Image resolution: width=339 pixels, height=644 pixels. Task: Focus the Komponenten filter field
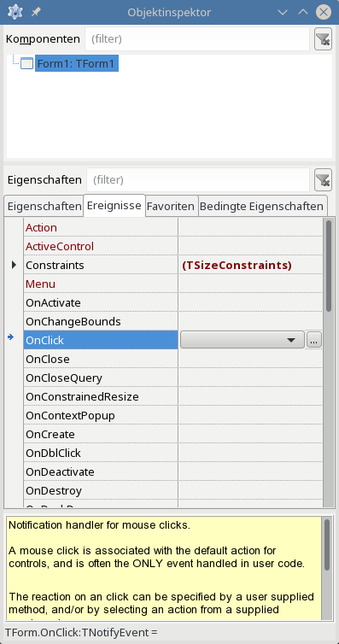pyautogui.click(x=197, y=39)
